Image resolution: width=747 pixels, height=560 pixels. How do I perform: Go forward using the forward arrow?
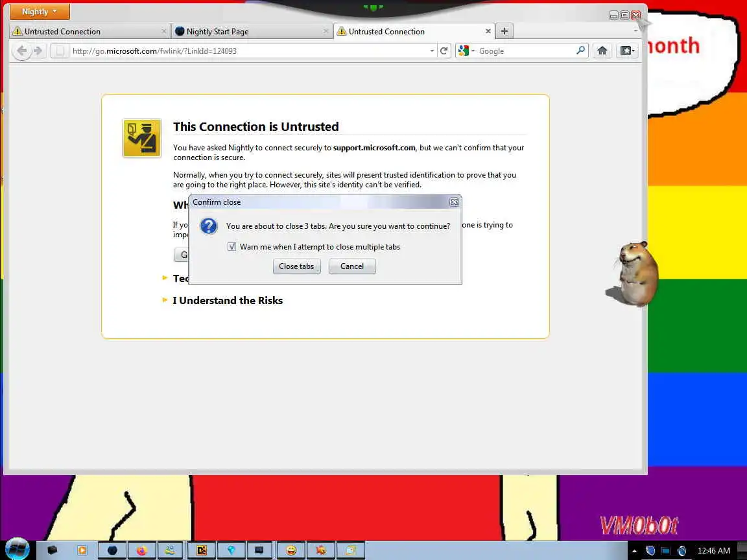[39, 51]
